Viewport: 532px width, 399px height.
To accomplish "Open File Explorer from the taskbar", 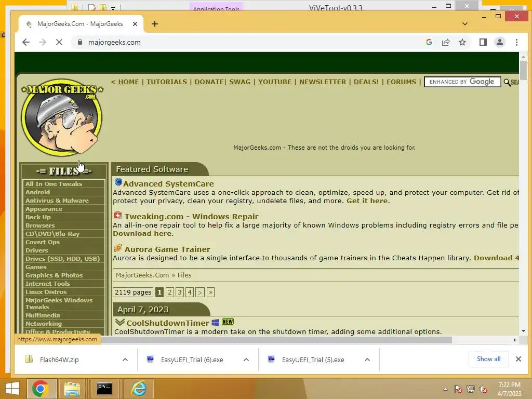I will click(72, 389).
